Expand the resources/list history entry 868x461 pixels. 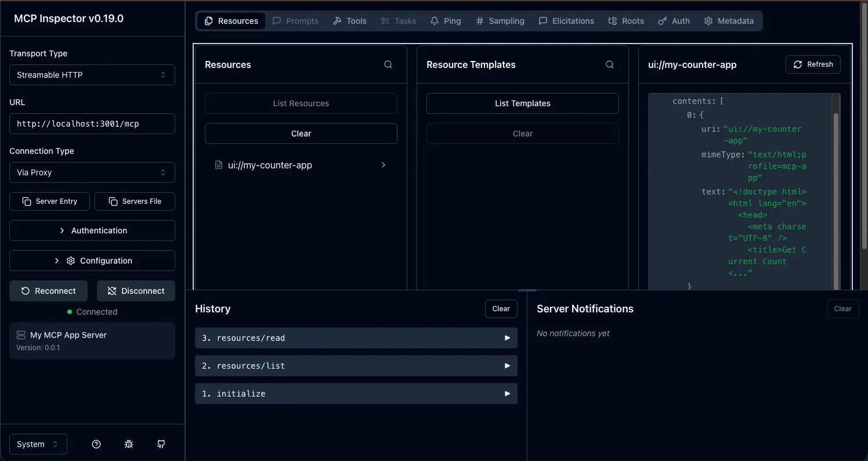(356, 366)
